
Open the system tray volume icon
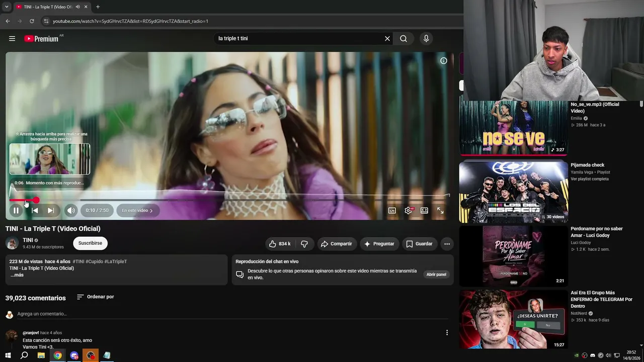click(x=609, y=355)
